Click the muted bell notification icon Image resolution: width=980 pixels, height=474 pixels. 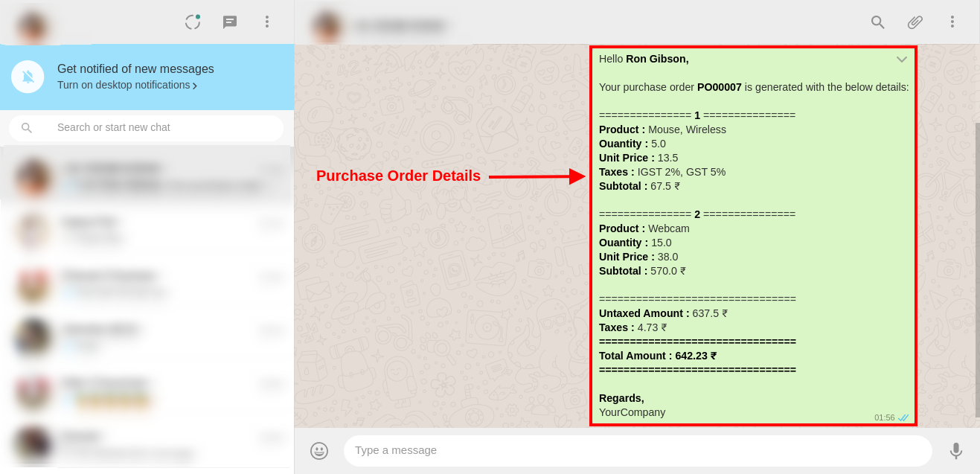[28, 77]
